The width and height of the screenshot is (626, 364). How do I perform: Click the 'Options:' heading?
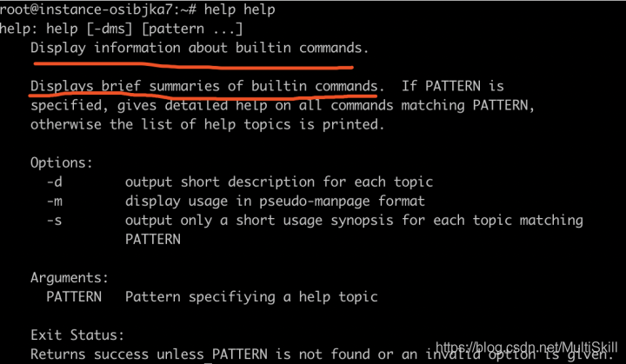pos(62,162)
